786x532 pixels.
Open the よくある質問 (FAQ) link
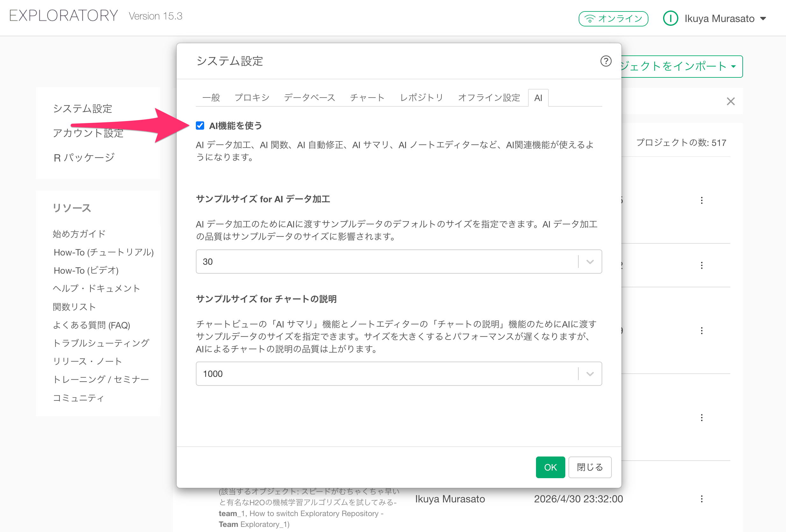tap(92, 325)
